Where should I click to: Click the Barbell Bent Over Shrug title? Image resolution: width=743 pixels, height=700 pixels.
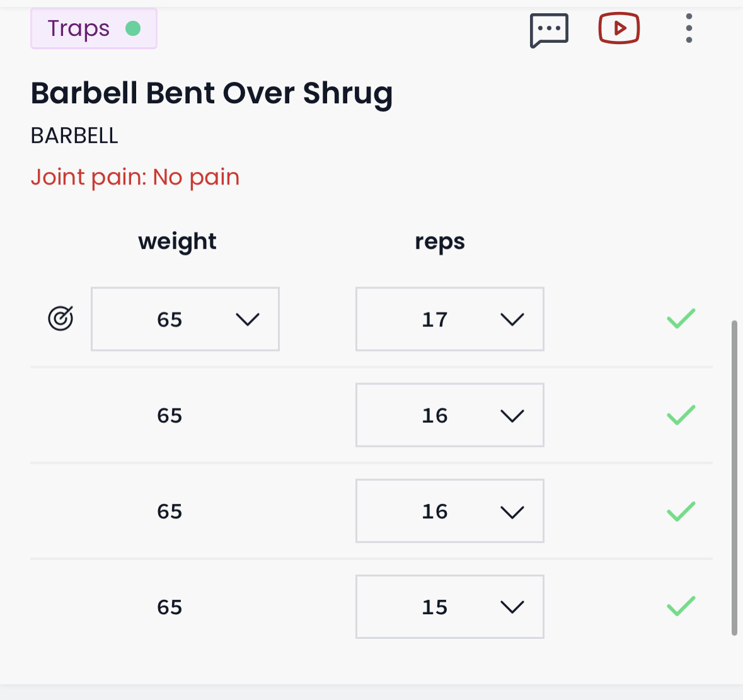coord(212,93)
